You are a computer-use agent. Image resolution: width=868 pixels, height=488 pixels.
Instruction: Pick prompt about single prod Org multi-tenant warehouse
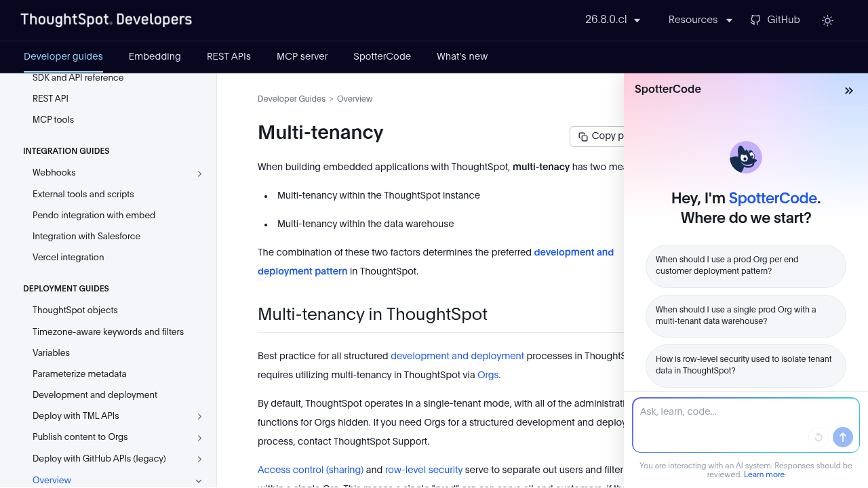[746, 316]
